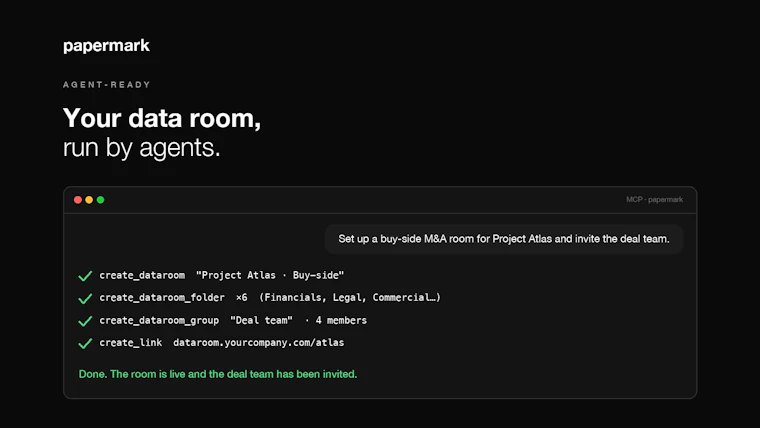This screenshot has width=760, height=428.
Task: Click the checkmark beside create_dataroom_folder
Action: pos(85,298)
